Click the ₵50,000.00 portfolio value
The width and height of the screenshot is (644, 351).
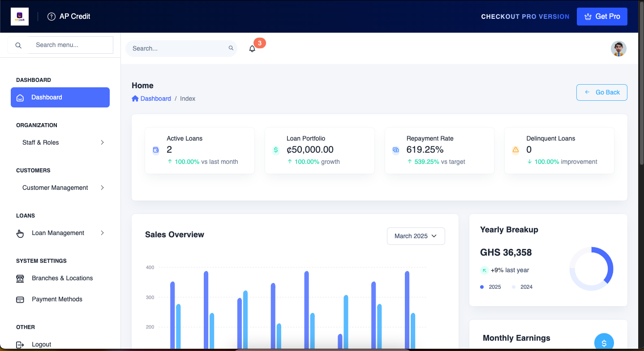coord(310,150)
